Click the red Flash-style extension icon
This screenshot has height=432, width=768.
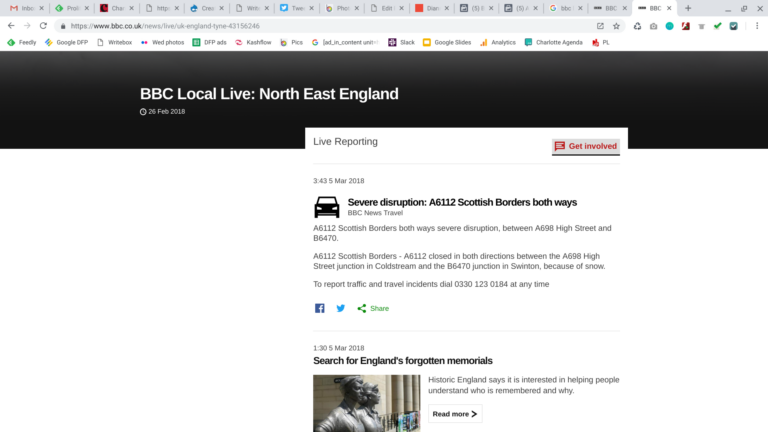pos(686,26)
